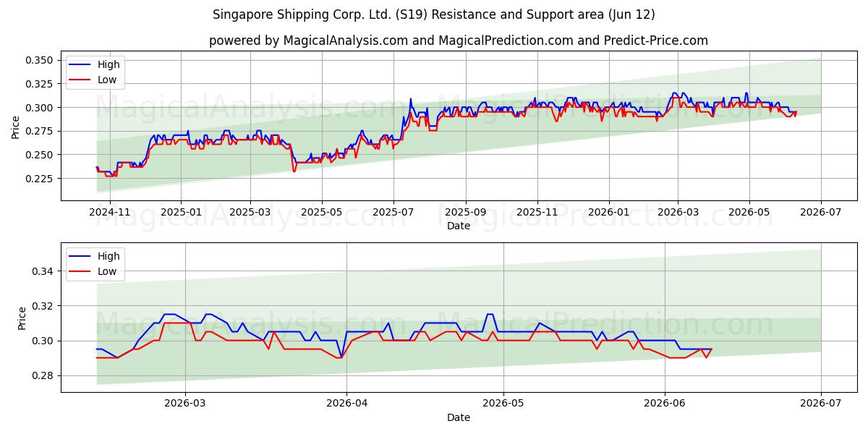Click the 2025-01 date tick label

pyautogui.click(x=181, y=212)
